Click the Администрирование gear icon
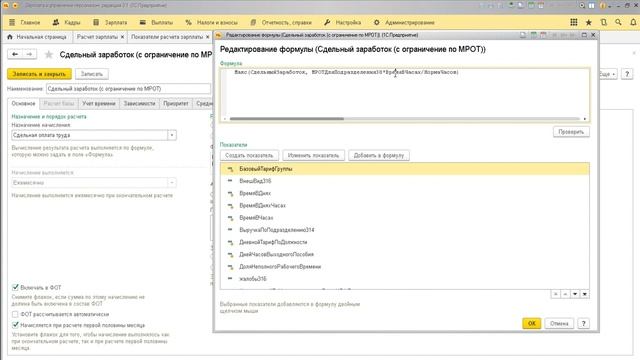 (376, 22)
